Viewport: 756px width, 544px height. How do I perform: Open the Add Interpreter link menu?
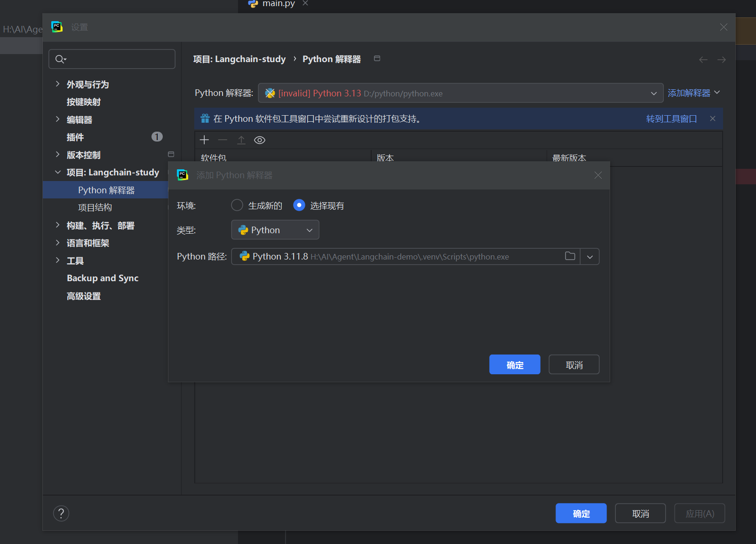tap(694, 93)
